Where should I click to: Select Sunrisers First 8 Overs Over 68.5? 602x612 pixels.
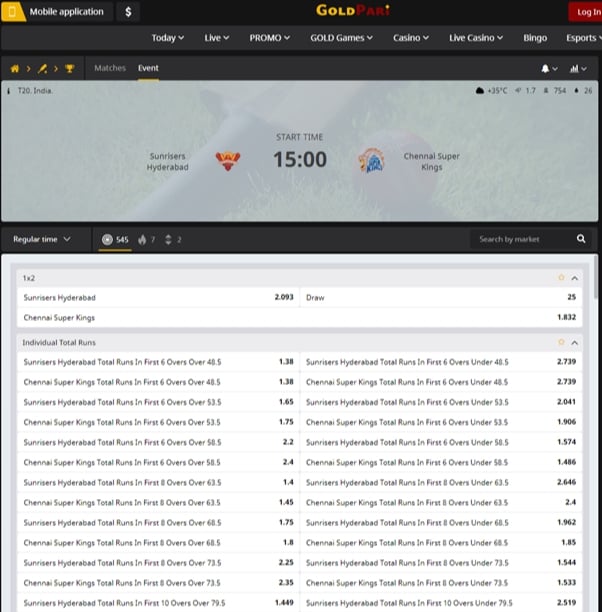click(x=158, y=523)
